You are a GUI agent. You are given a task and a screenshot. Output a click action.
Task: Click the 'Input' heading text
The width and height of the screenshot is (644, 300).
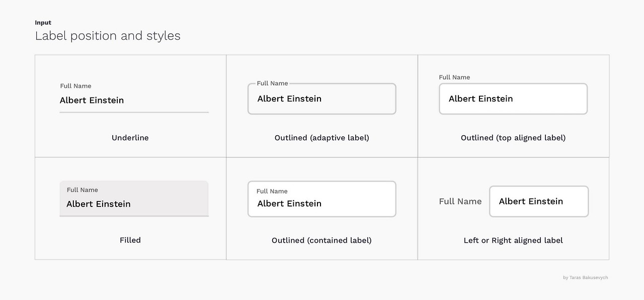(x=43, y=22)
